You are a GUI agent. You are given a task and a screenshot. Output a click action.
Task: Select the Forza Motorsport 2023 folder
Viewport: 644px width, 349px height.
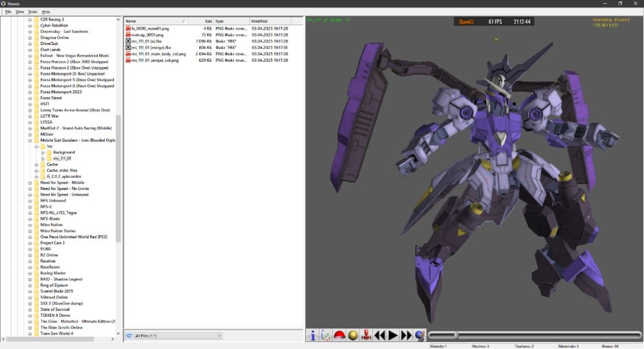tap(61, 92)
